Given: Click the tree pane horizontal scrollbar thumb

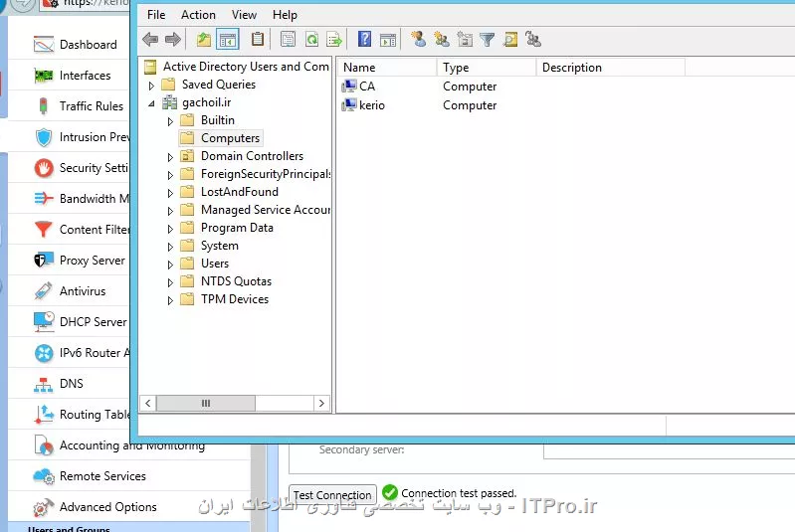Looking at the screenshot, I should click(206, 404).
